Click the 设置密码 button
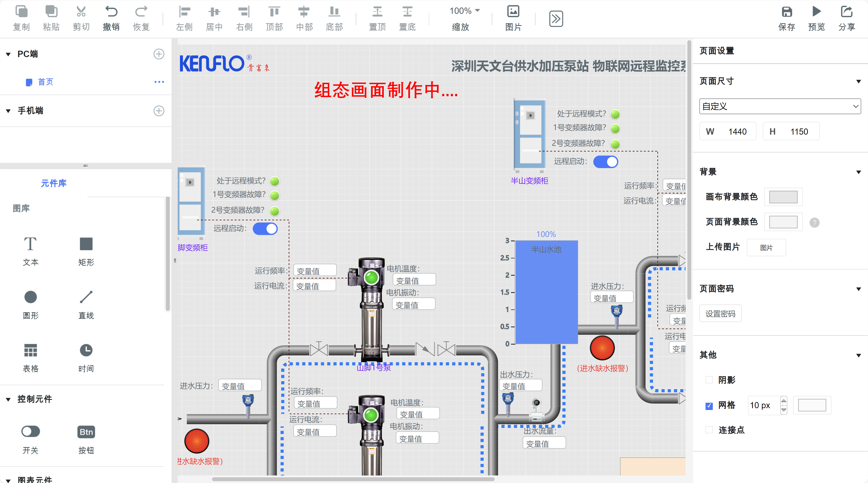 [x=720, y=314]
